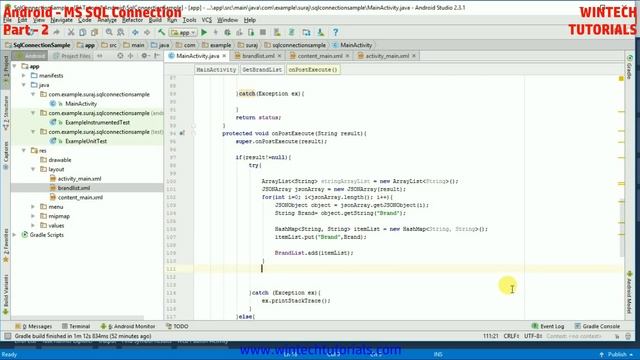Screen dimensions: 640x360
Task: Open the Project panel gear settings
Action: tap(144, 56)
